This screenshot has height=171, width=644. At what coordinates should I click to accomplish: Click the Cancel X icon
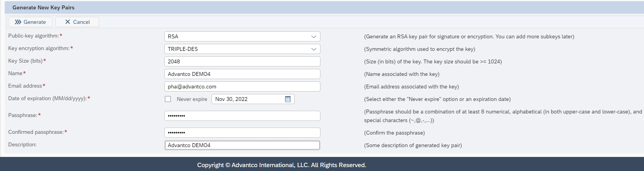tap(68, 22)
